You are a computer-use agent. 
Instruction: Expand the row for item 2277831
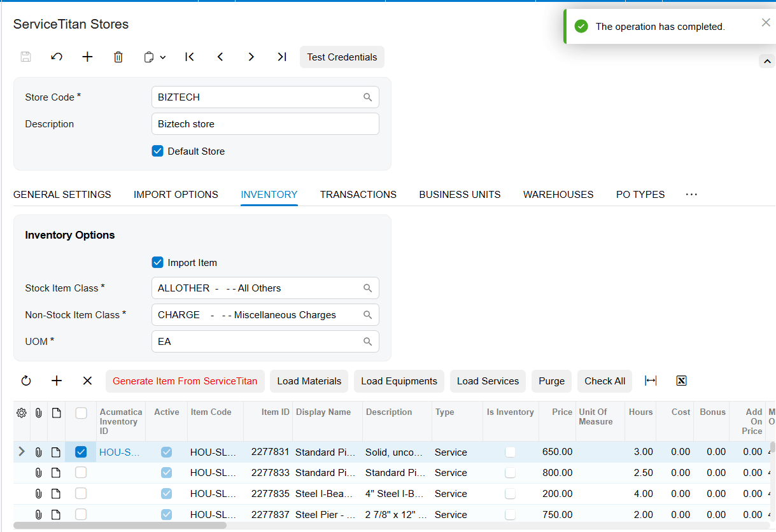22,452
